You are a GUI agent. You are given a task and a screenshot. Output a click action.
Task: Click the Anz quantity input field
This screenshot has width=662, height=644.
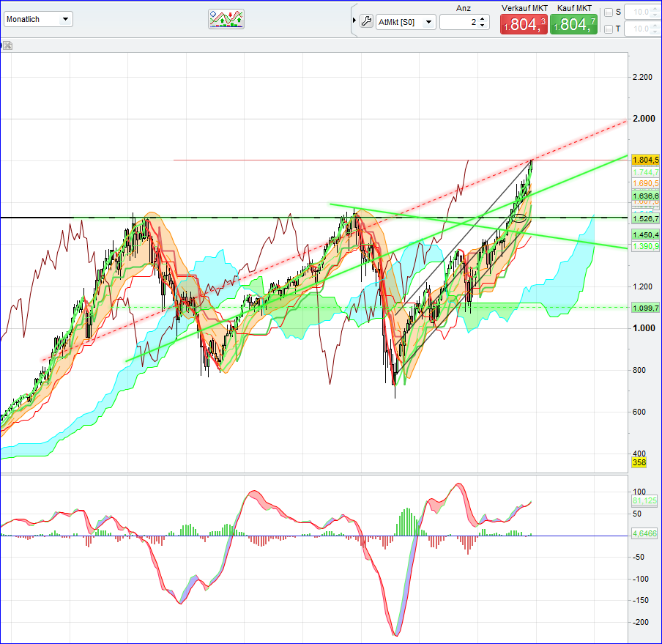(459, 22)
